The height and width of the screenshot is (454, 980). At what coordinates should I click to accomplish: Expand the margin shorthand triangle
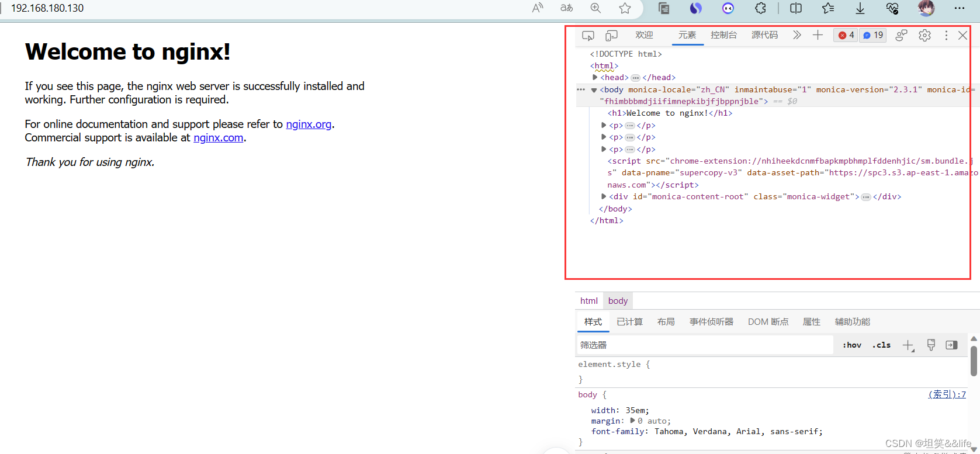[x=632, y=420]
